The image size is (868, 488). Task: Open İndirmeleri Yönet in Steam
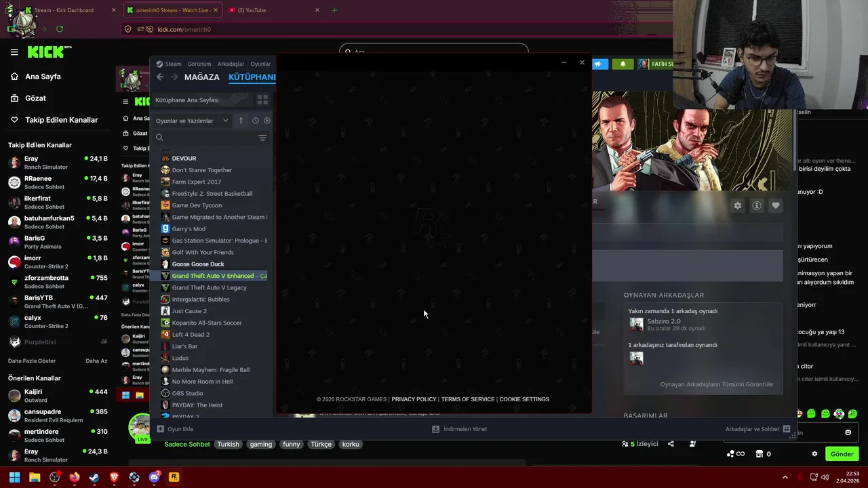click(460, 429)
